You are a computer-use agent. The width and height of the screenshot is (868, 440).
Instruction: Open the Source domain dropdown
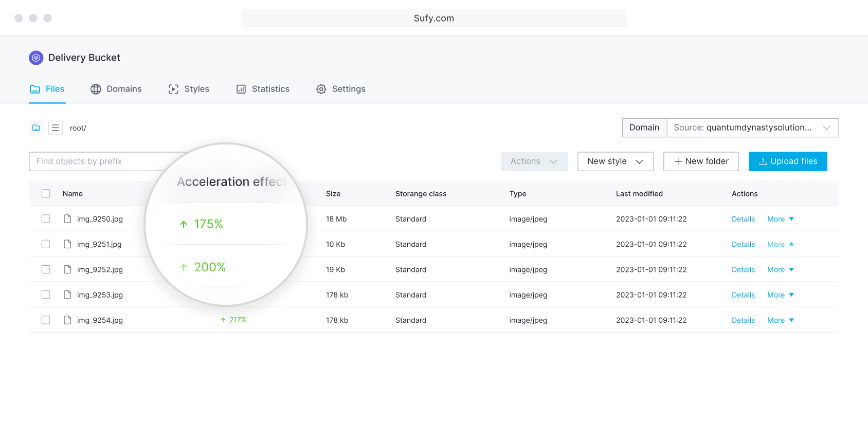pyautogui.click(x=753, y=127)
